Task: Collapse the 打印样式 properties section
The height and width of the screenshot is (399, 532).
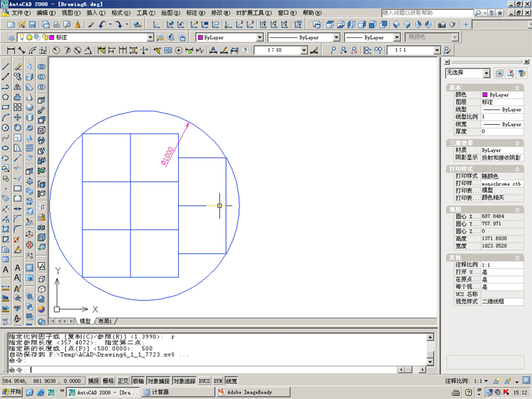Action: tap(517, 169)
